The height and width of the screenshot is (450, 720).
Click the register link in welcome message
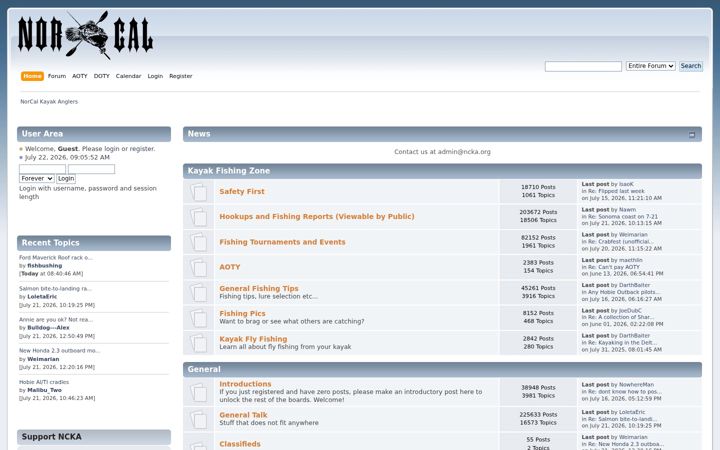tap(142, 149)
